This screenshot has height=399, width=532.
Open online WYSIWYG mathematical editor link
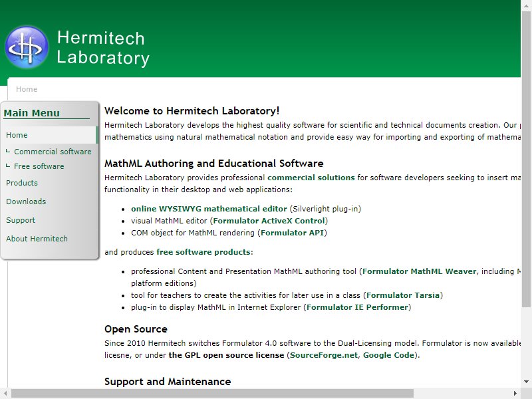209,209
